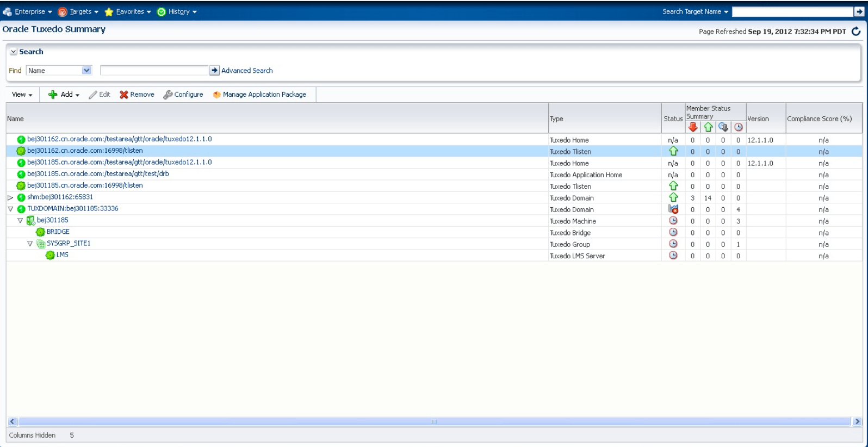The image size is (868, 447).
Task: Click the Version column header
Action: point(766,119)
